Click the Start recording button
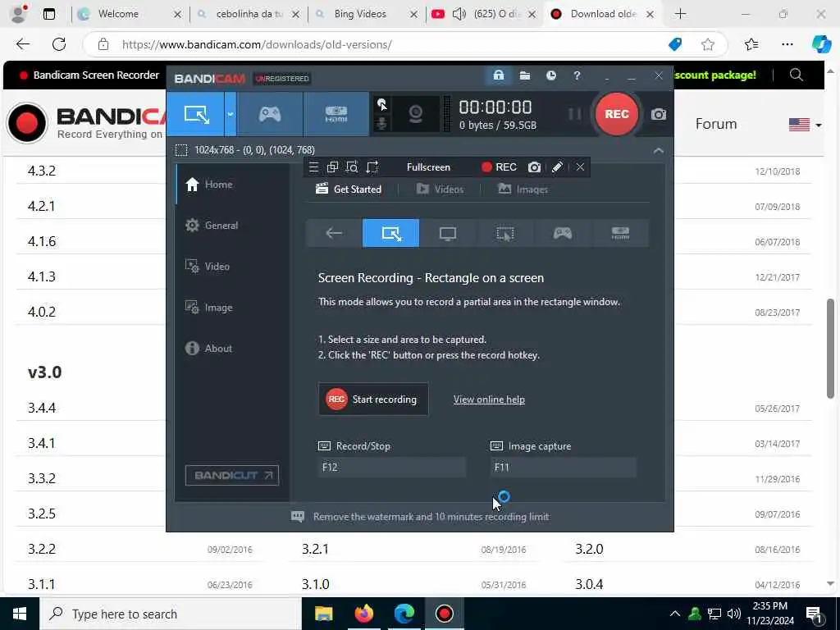The height and width of the screenshot is (630, 840). pos(373,399)
